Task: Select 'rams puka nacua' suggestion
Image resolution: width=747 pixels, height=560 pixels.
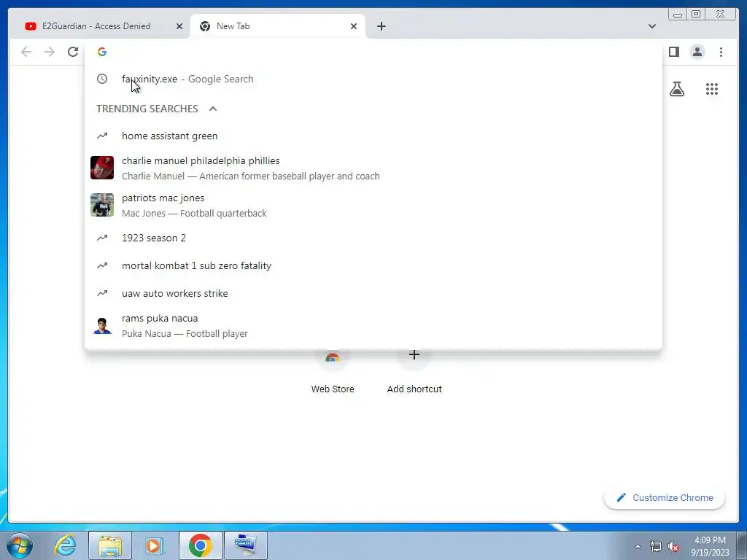Action: coord(373,326)
